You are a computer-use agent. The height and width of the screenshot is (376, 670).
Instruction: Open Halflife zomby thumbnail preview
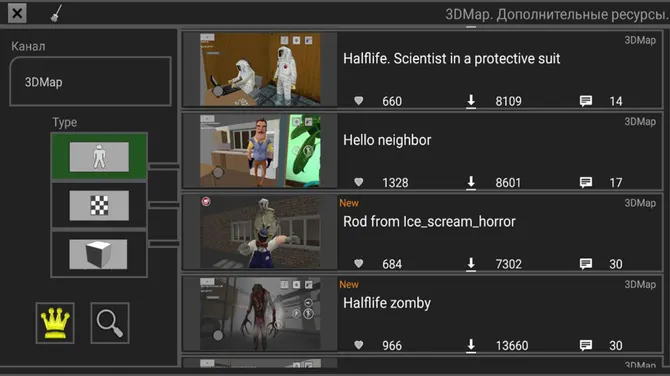[260, 314]
